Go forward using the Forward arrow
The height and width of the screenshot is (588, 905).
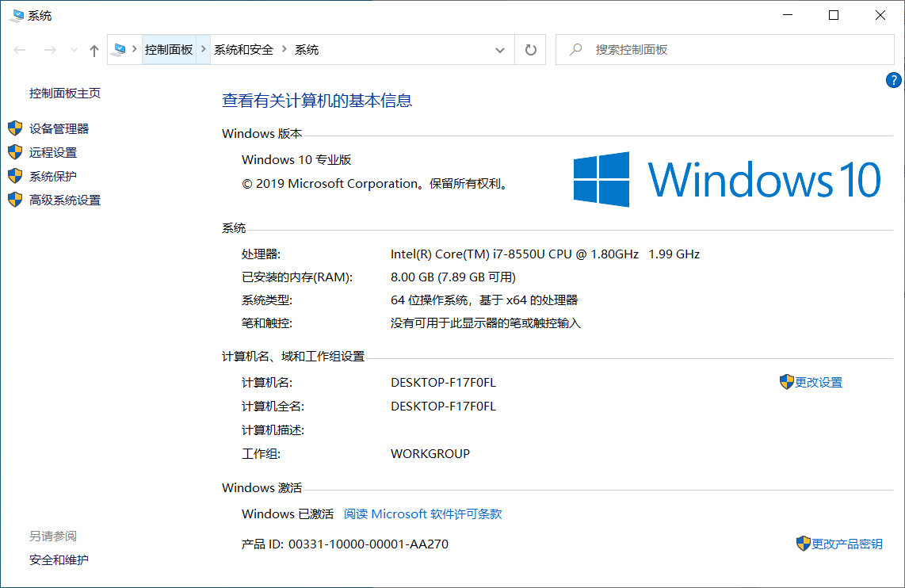click(x=50, y=50)
